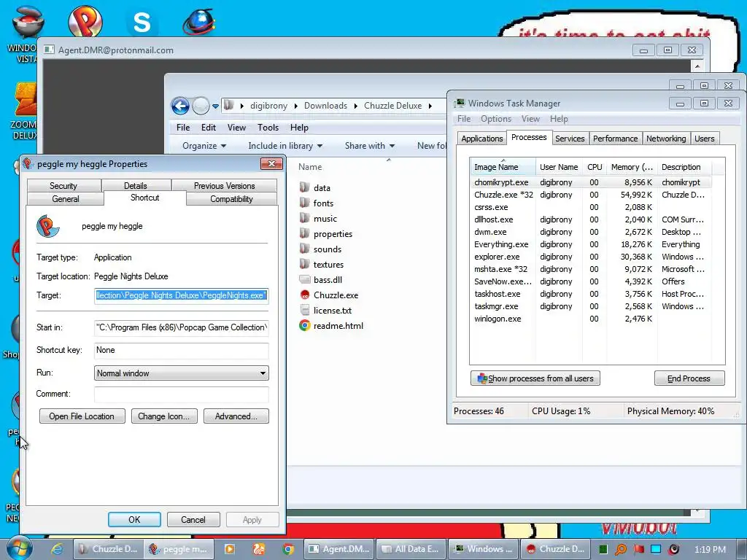Click the Change Icon button
The width and height of the screenshot is (747, 560).
click(164, 416)
